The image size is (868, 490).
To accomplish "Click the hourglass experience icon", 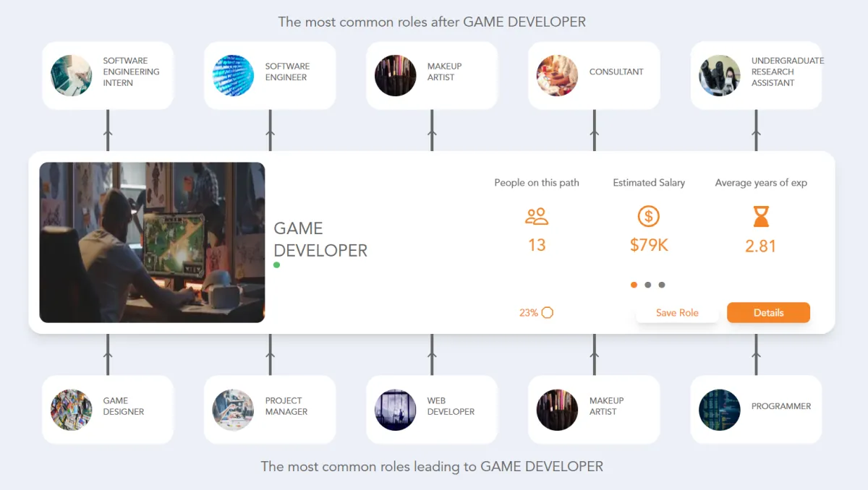I will point(760,217).
